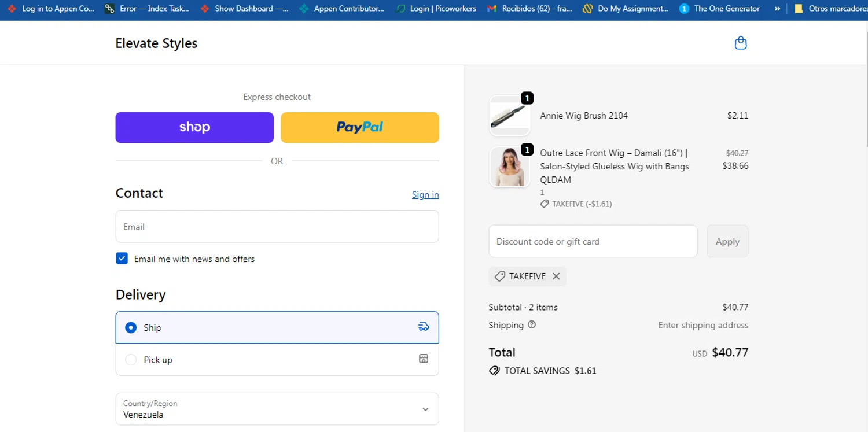This screenshot has height=432, width=868.
Task: Click the Enter shipping address text
Action: click(703, 325)
